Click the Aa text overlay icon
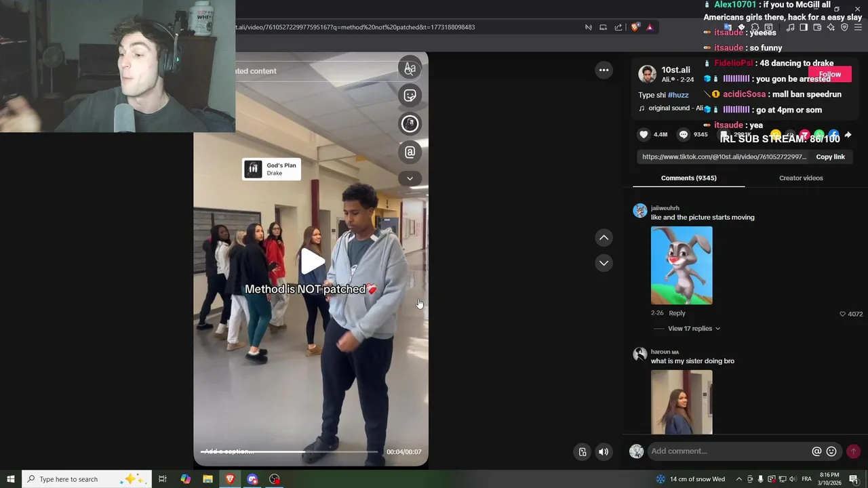868x488 pixels. (410, 68)
